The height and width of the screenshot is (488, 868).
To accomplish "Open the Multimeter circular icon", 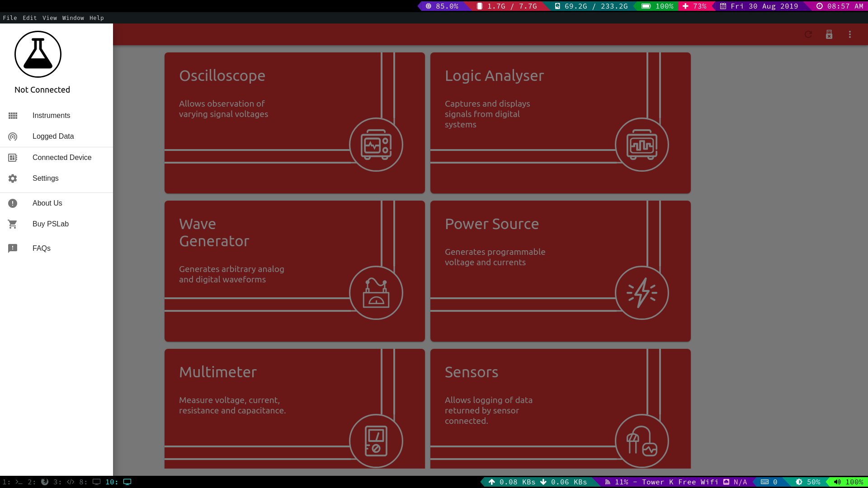I will tap(376, 441).
